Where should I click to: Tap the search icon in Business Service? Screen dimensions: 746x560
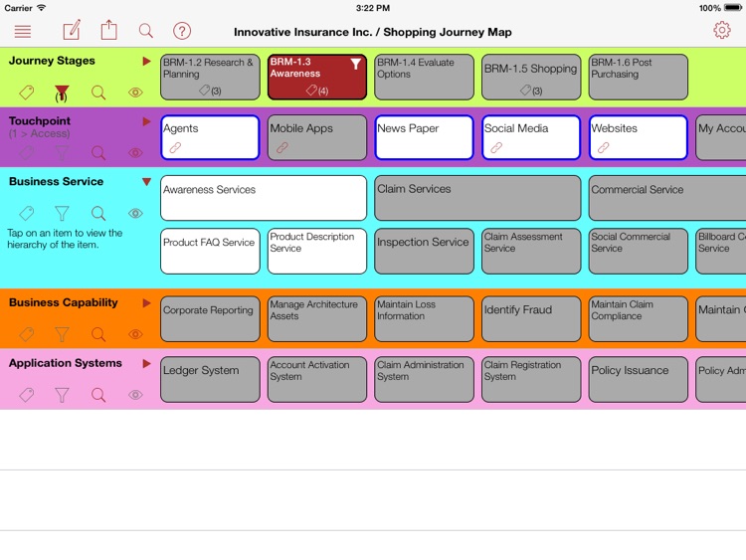(x=98, y=213)
